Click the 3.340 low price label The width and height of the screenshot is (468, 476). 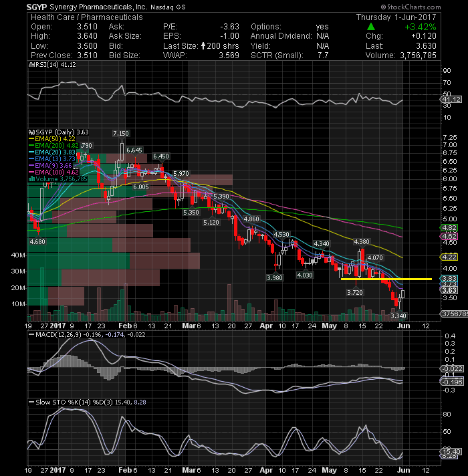(398, 316)
